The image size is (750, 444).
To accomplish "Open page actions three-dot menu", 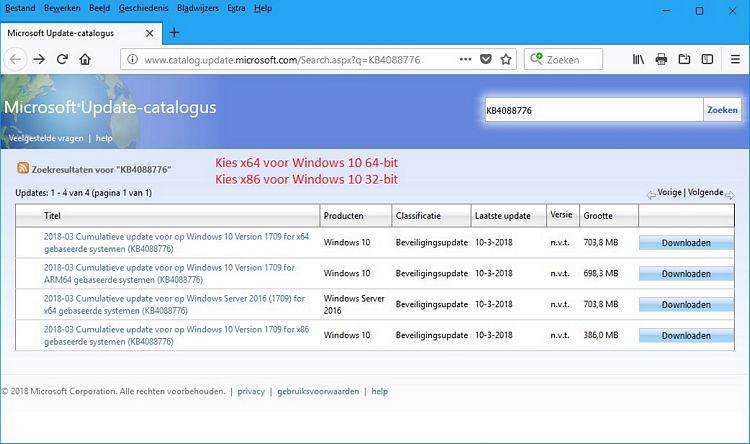I will (x=465, y=59).
